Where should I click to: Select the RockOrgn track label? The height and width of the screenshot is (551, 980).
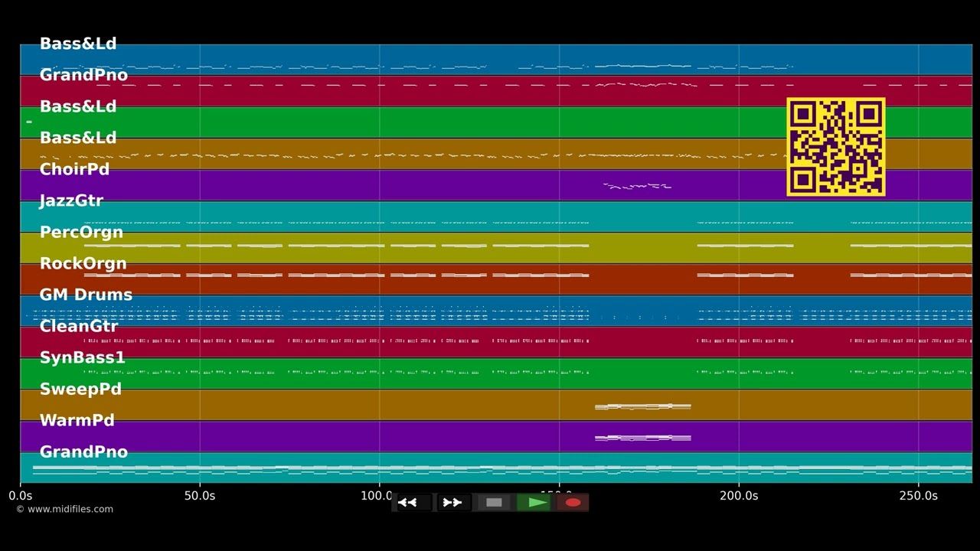tap(83, 263)
